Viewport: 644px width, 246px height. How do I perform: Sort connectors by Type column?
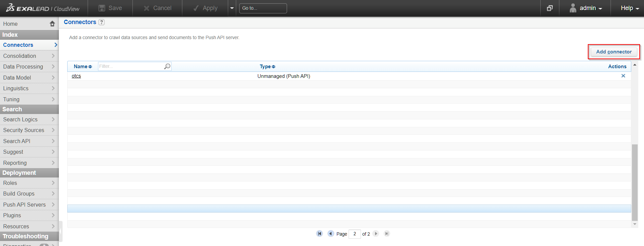tap(267, 67)
